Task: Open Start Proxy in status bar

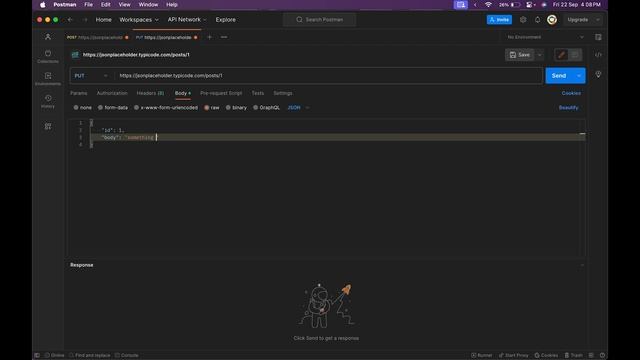Action: pos(513,355)
